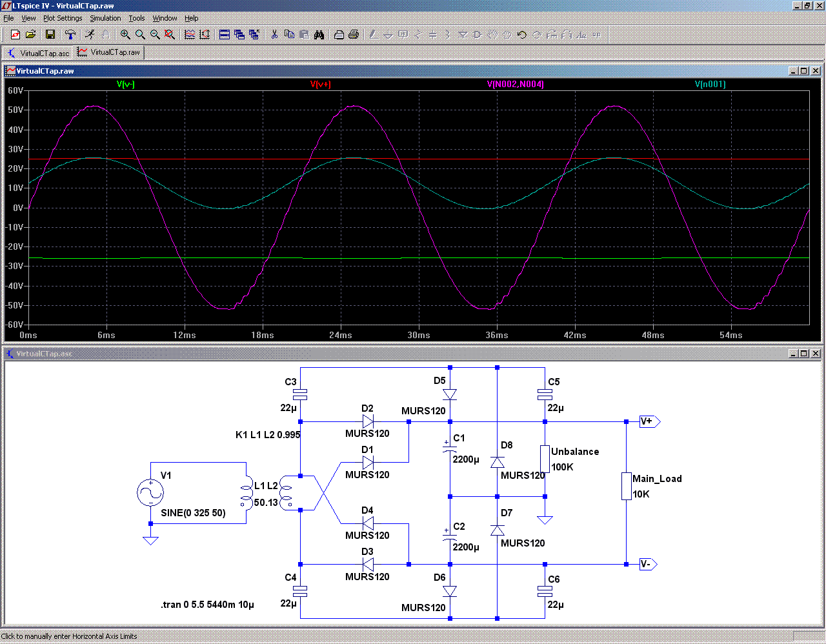Click the V1 voltage source symbol

(151, 493)
